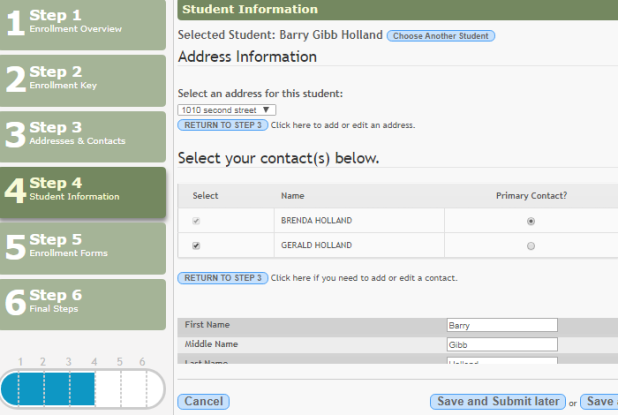The width and height of the screenshot is (618, 415).
Task: Click the Middle Name input field
Action: point(502,344)
